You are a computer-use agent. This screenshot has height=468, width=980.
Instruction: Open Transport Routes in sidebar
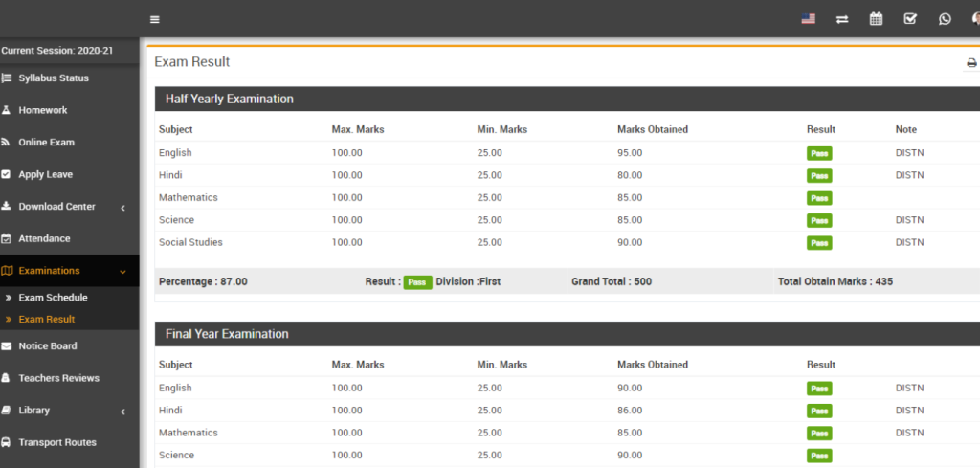point(56,442)
